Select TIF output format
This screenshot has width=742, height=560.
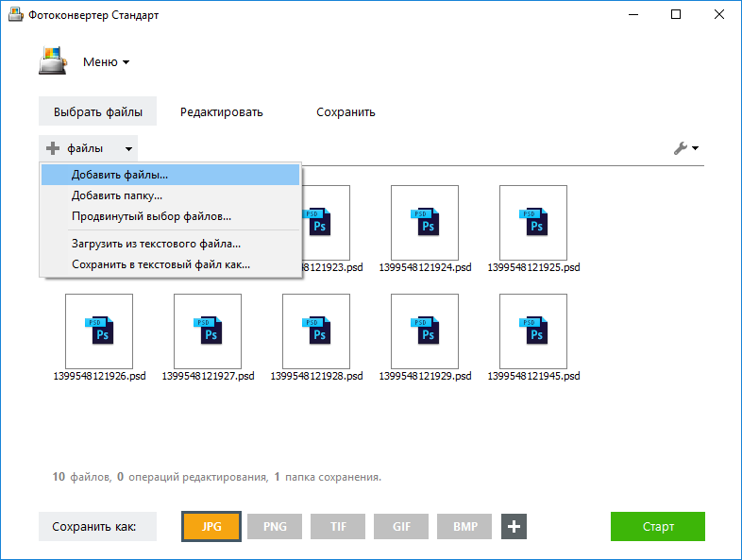coord(338,526)
